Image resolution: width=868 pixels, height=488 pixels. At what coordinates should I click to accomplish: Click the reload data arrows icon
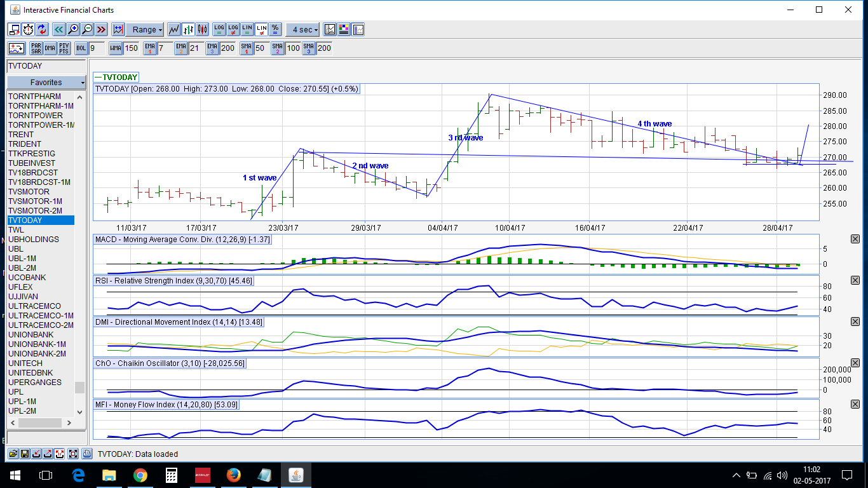42,29
